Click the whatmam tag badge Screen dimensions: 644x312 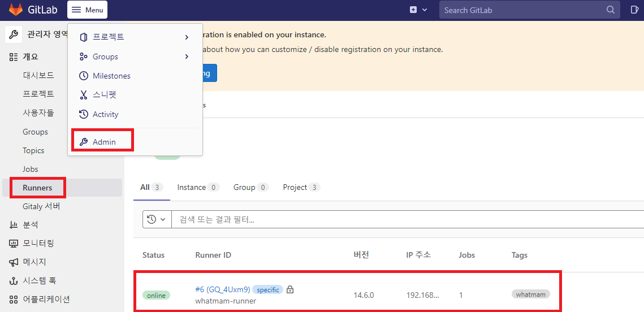(x=531, y=294)
